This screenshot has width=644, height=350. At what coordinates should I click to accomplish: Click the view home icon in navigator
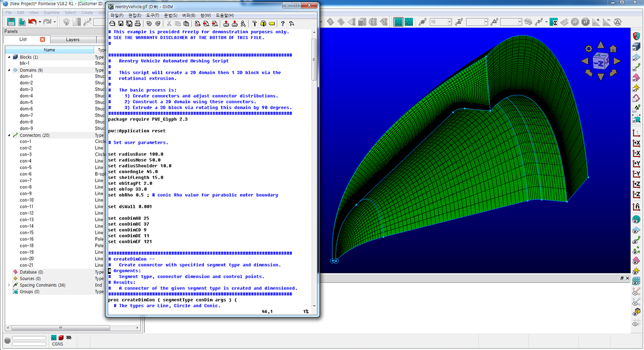(x=613, y=49)
